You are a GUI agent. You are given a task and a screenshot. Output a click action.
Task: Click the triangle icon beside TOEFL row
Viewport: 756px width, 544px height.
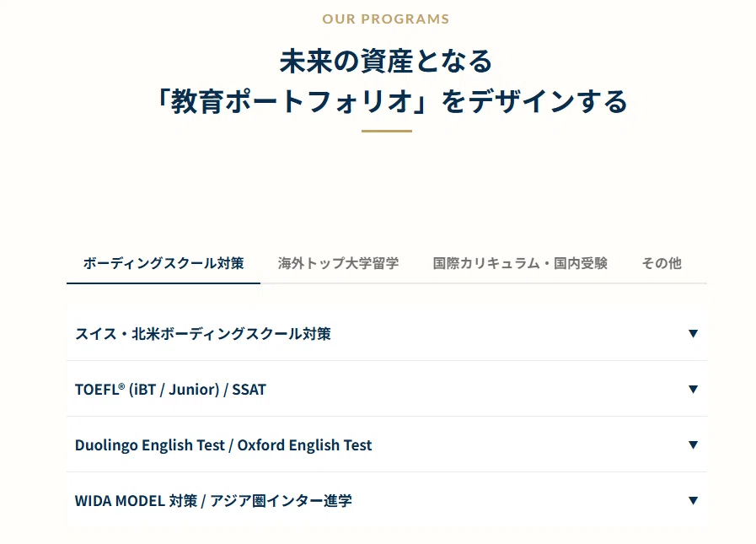(x=693, y=389)
